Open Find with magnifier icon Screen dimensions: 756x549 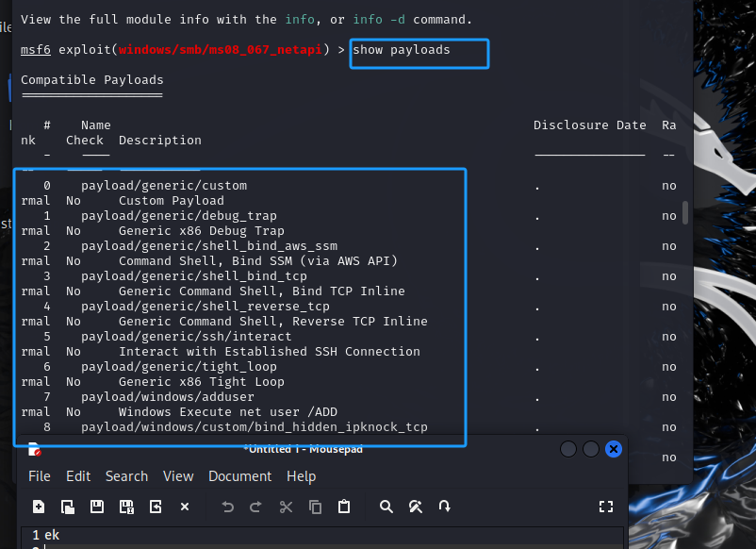[386, 507]
